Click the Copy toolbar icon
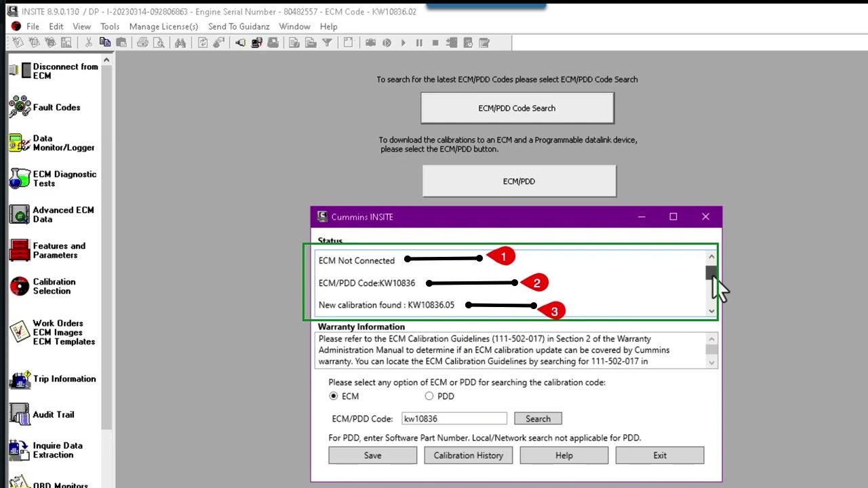 pyautogui.click(x=104, y=43)
